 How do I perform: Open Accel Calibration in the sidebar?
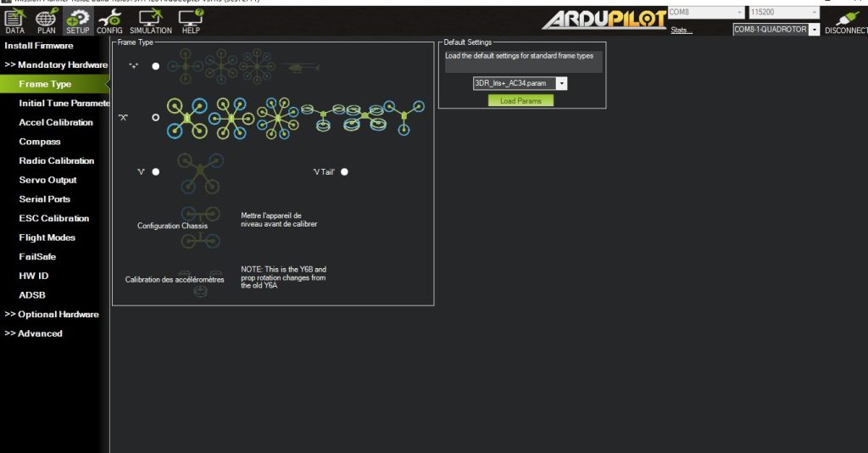[x=56, y=122]
